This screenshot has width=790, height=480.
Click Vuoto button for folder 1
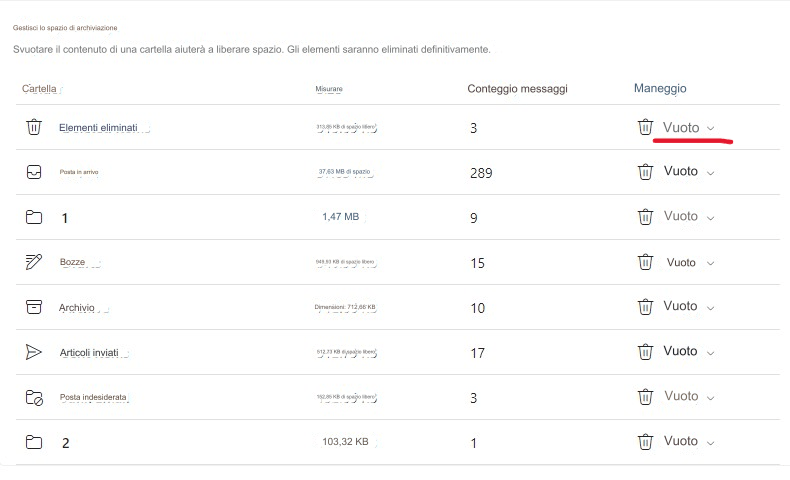(681, 216)
